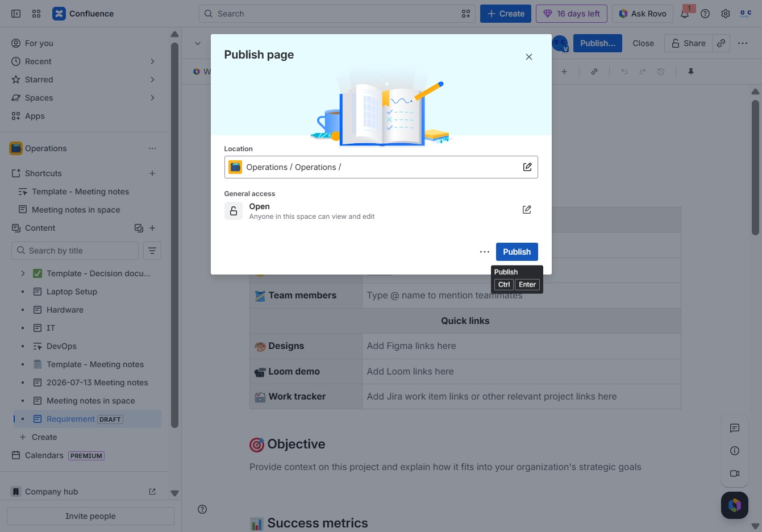762x532 pixels.
Task: Open the Shortcuts section
Action: click(x=43, y=173)
